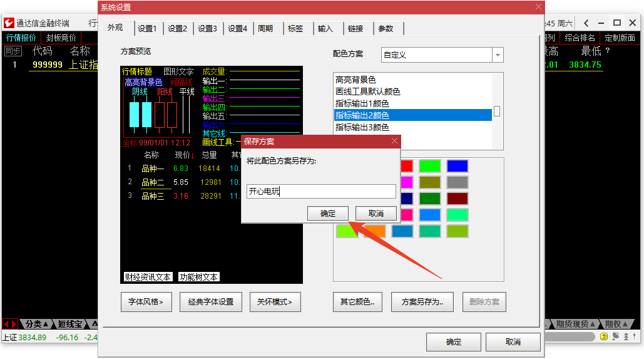Image resolution: width=644 pixels, height=359 pixels.
Task: Click the 通达信 app logo in the title bar
Action: [9, 23]
